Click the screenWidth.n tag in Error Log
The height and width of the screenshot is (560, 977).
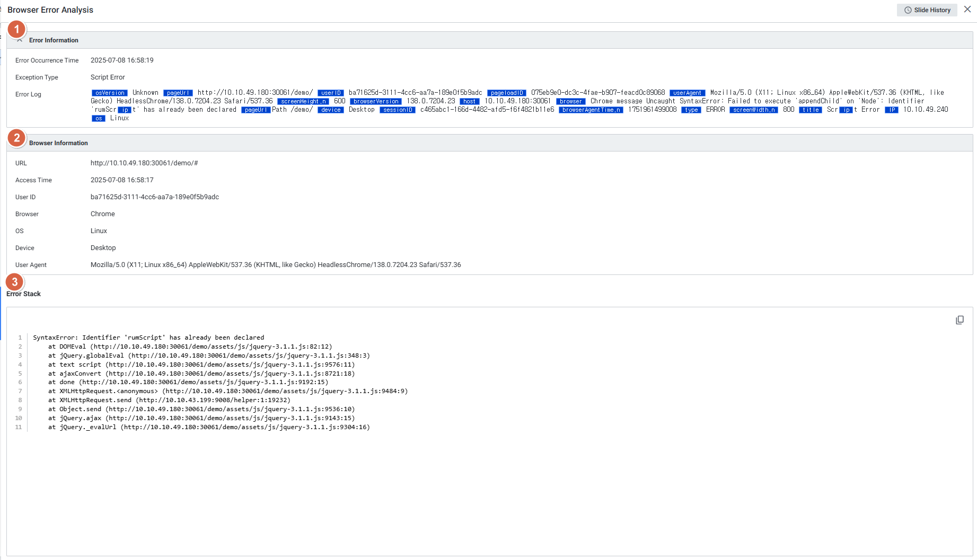[x=754, y=110]
